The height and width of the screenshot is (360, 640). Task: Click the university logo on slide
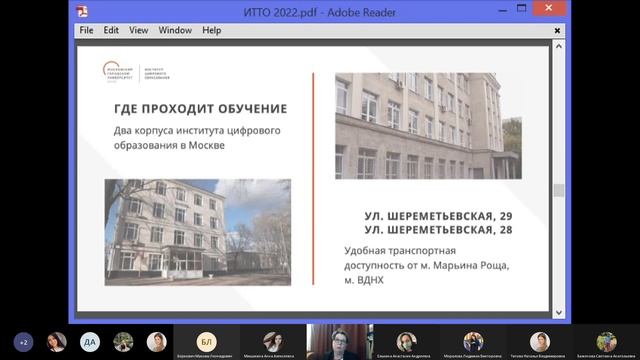[136, 72]
